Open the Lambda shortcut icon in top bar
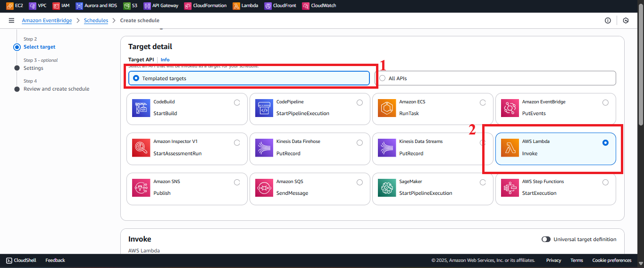This screenshot has width=644, height=268. coord(236,6)
